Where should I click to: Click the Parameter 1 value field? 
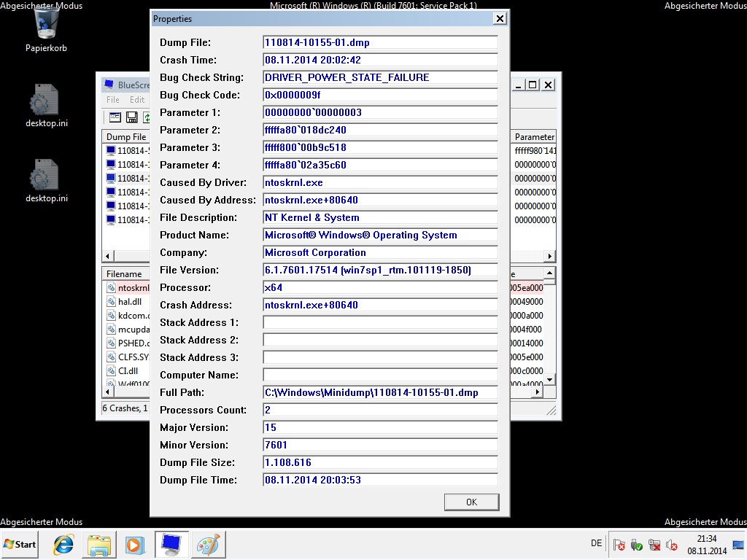pos(380,112)
